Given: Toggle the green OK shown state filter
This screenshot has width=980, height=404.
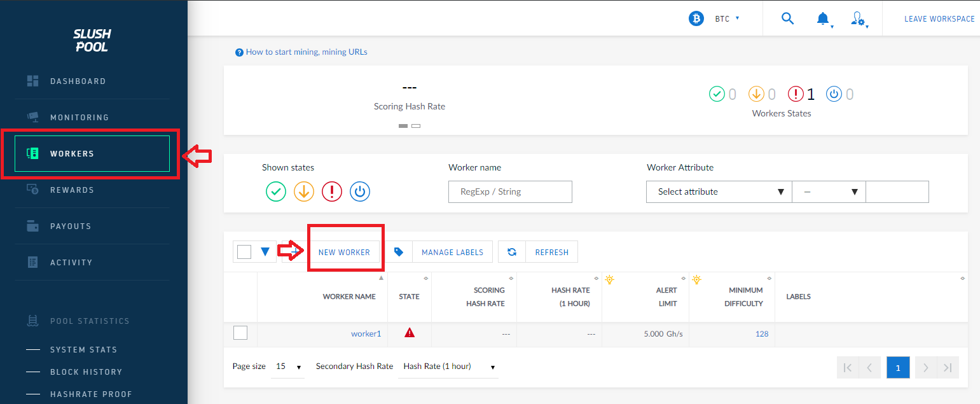Looking at the screenshot, I should pos(276,192).
